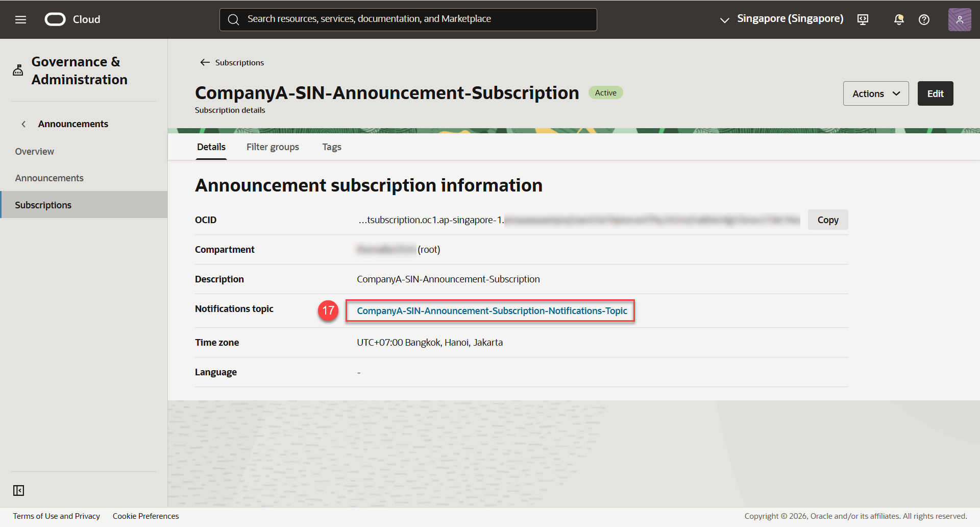Open Terms of Use and Privacy
Viewport: 980px width, 527px height.
point(57,516)
